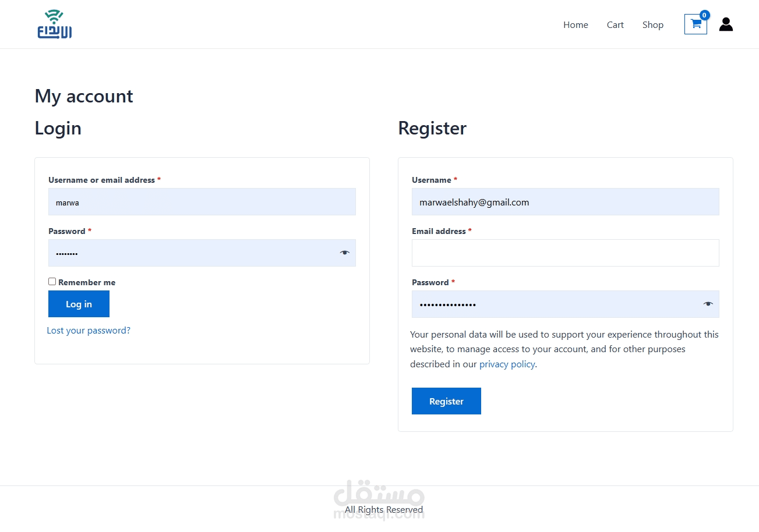The width and height of the screenshot is (759, 532).
Task: Click the cart item count badge
Action: coord(704,15)
